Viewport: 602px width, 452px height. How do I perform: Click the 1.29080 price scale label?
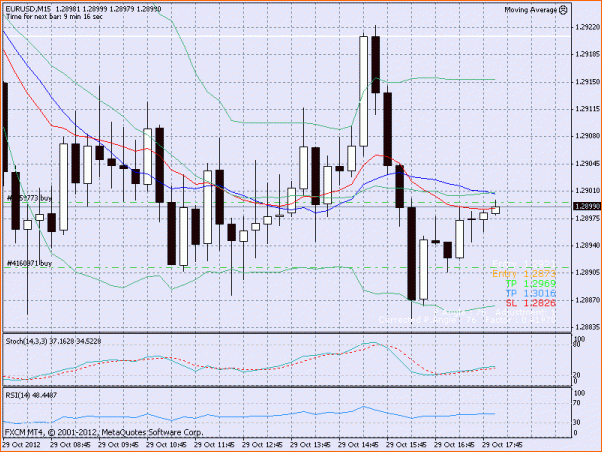click(587, 136)
